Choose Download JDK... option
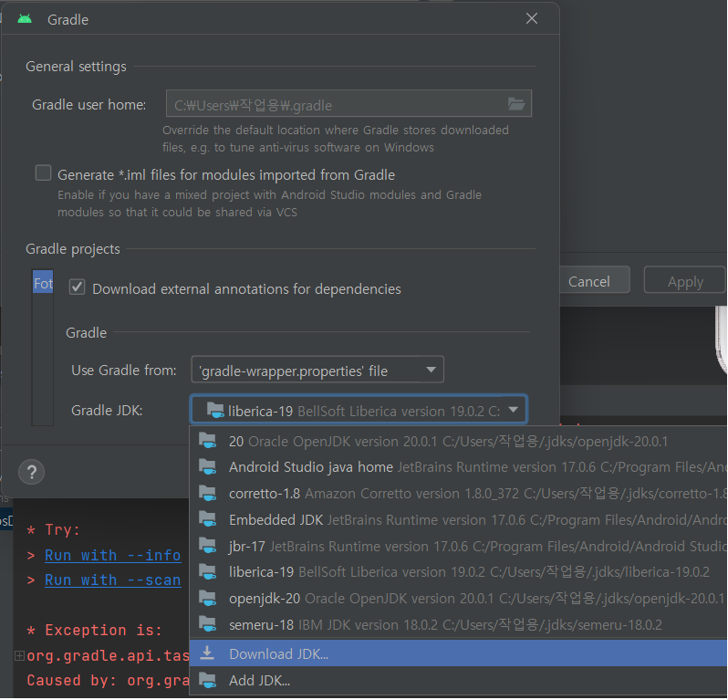Screen dimensions: 728x700 458,653
